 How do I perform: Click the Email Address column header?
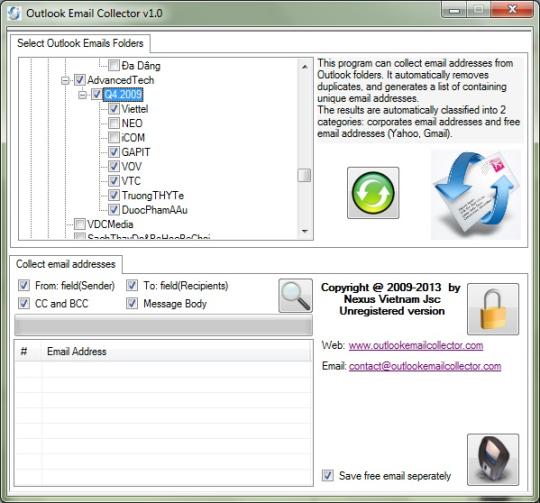tap(176, 352)
